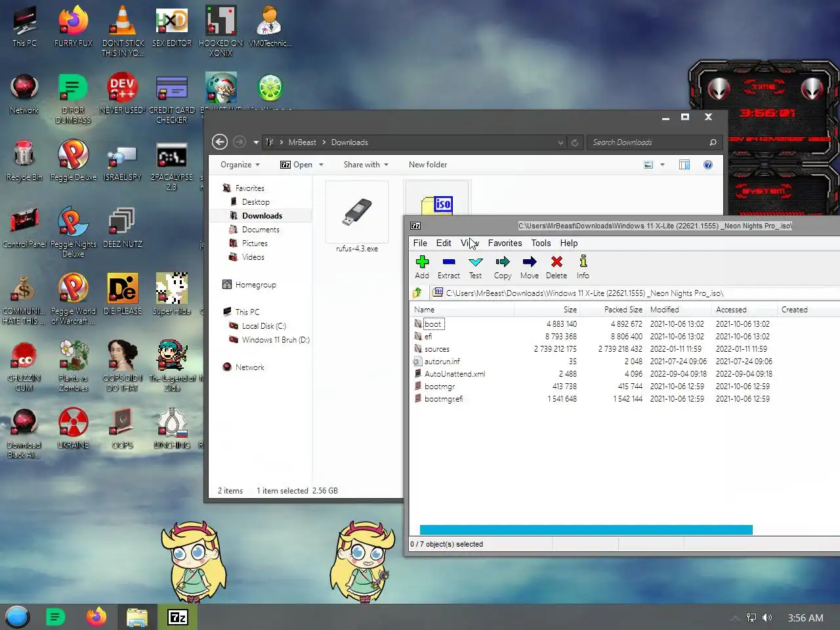Expand the Explorer address bar history dropdown
Screen dimensions: 840x630
click(x=560, y=142)
